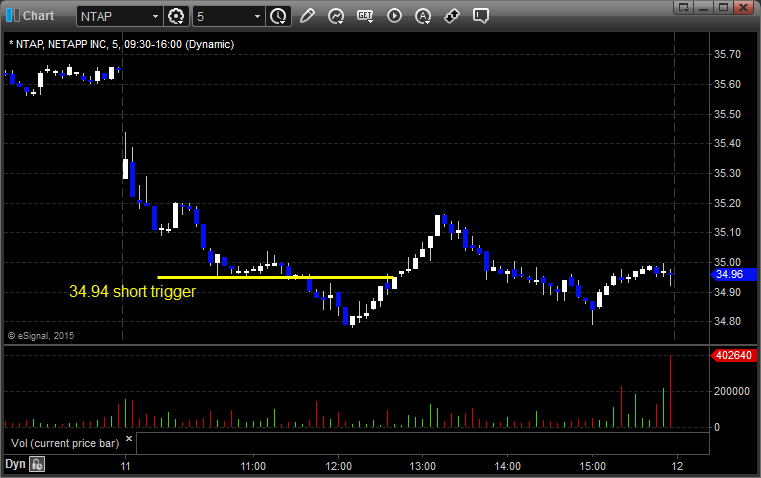Click the window pin dropdown button
Image resolution: width=761 pixels, height=478 pixels.
click(683, 7)
